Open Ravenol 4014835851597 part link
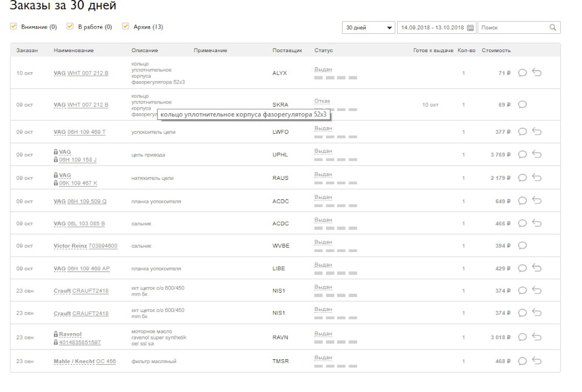The image size is (582, 392). point(80,342)
